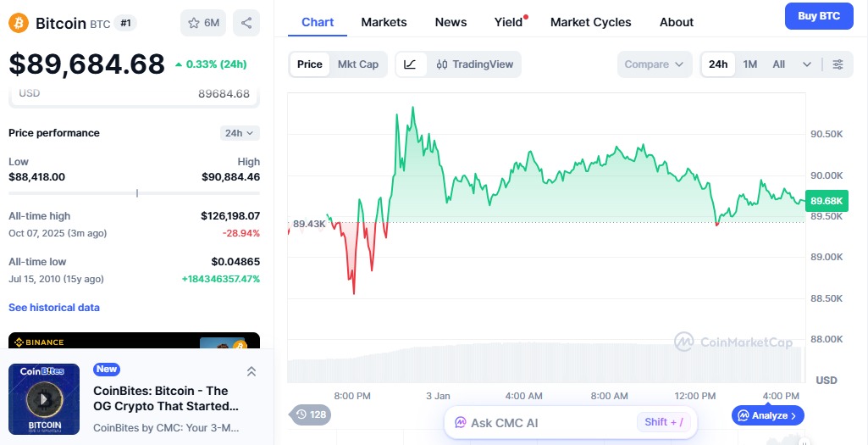Click the Ask CMC AI field

point(542,422)
